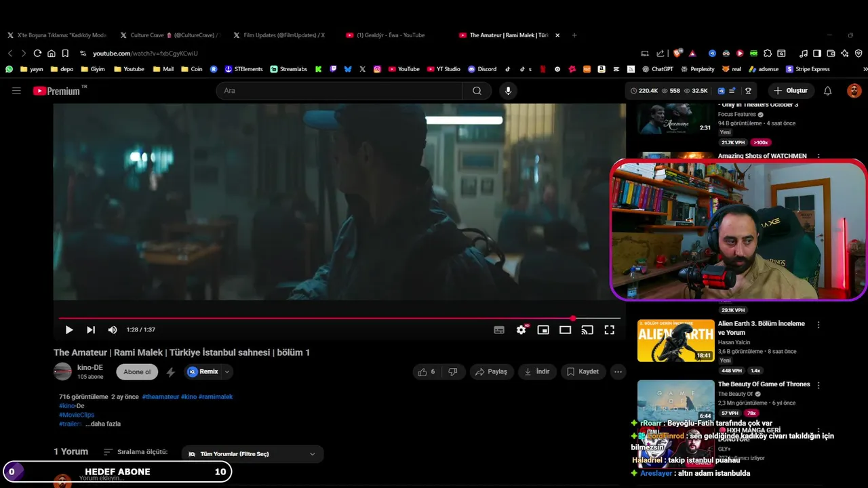Save the video with Kaydet button
868x488 pixels.
583,371
